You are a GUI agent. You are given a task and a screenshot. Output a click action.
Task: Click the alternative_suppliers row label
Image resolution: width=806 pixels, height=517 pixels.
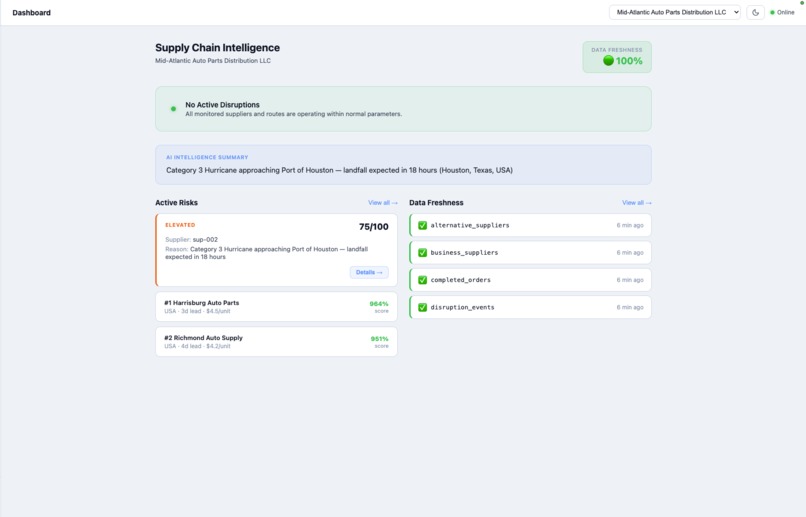470,225
